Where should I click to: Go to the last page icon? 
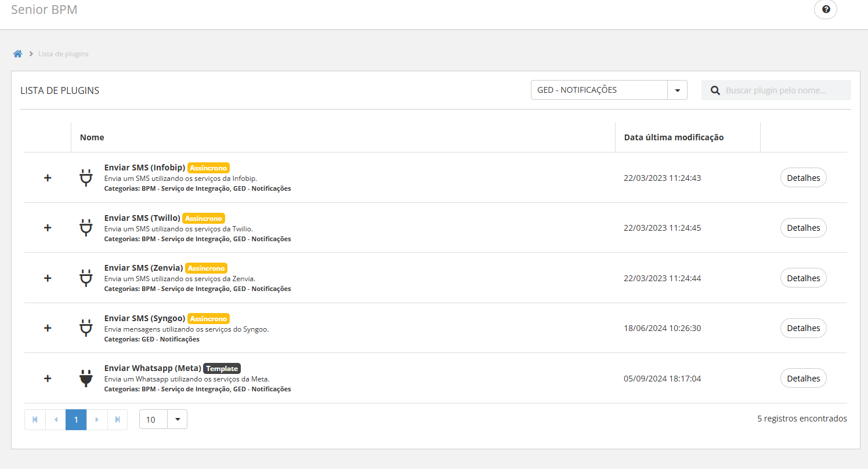118,419
